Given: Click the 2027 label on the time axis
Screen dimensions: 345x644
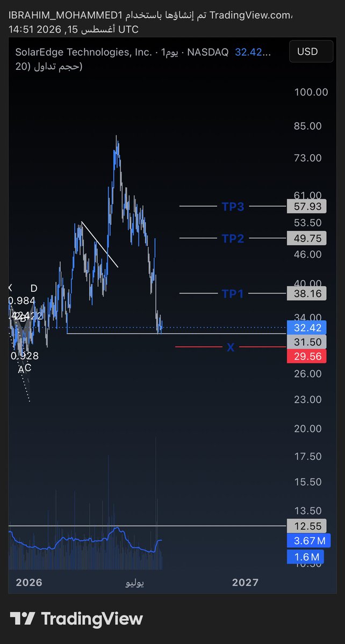Looking at the screenshot, I should (x=245, y=582).
